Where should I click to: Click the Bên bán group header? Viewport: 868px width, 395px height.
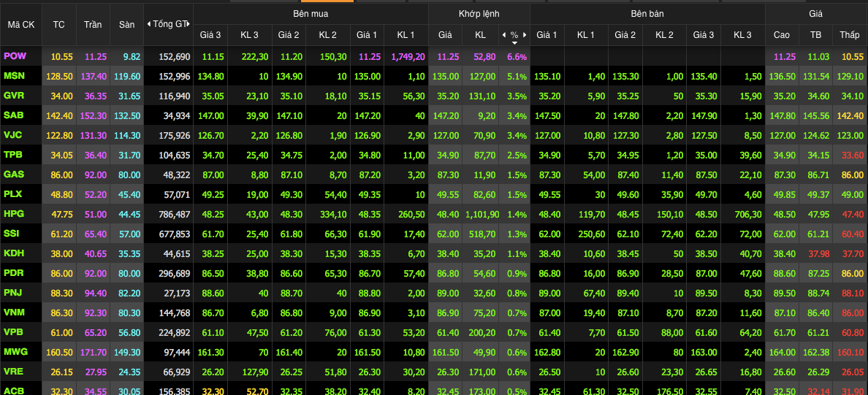647,14
